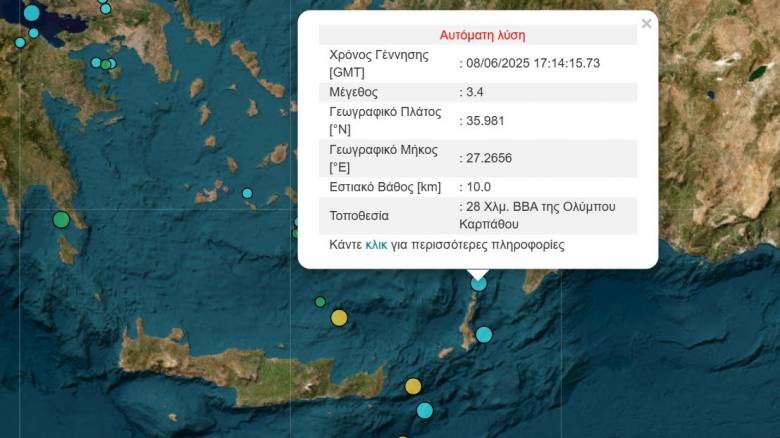Image resolution: width=780 pixels, height=438 pixels.
Task: Click the longitude value 27.2656
Action: pyautogui.click(x=489, y=158)
